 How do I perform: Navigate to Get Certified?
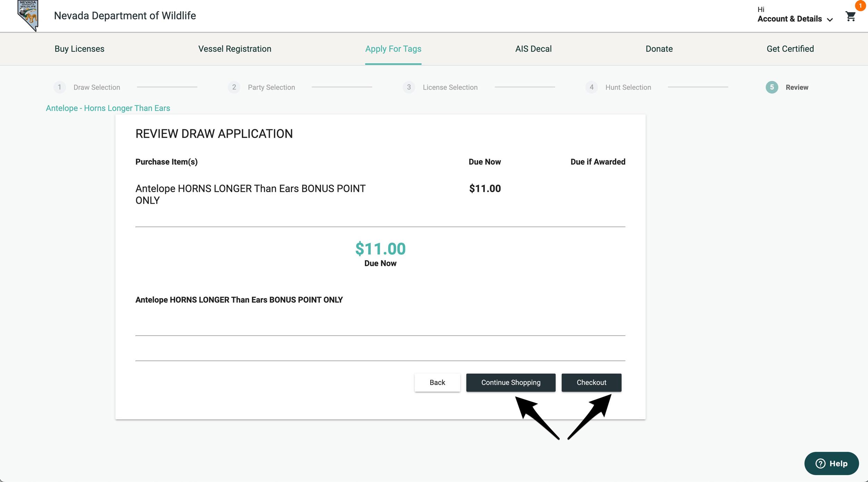pos(790,49)
